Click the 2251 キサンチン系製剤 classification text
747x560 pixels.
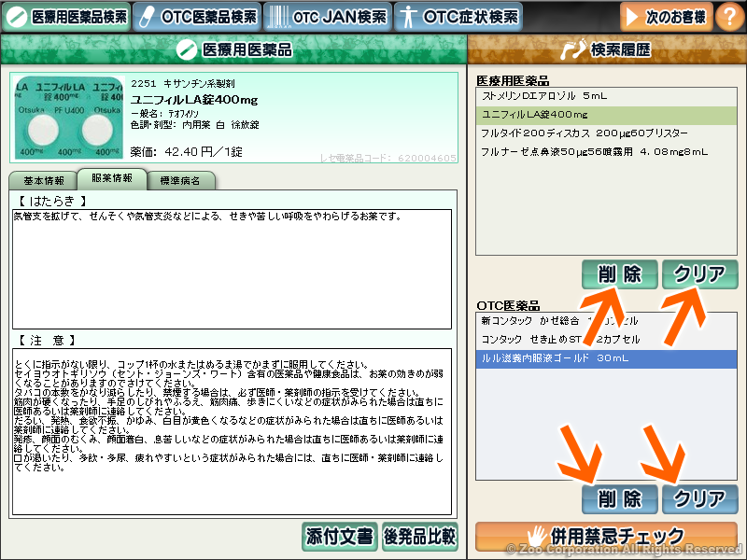coord(182,84)
